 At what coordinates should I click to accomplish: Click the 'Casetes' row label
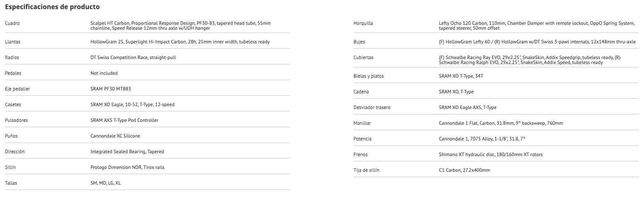[13, 104]
